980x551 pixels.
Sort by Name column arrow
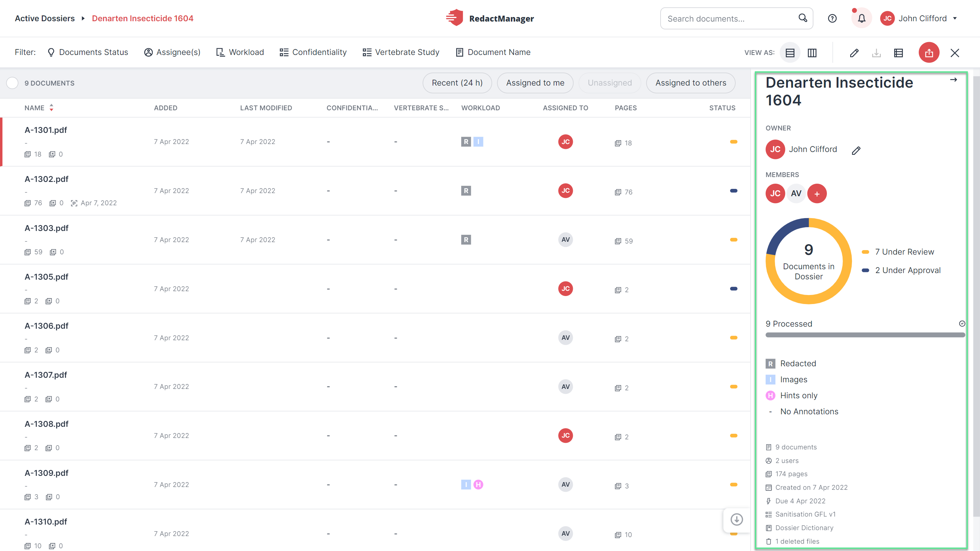pos(52,107)
